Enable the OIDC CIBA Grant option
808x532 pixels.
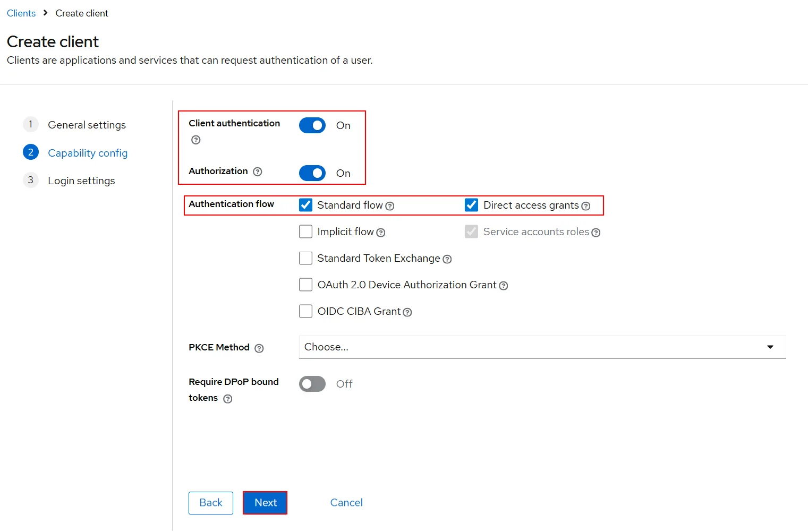pyautogui.click(x=305, y=311)
